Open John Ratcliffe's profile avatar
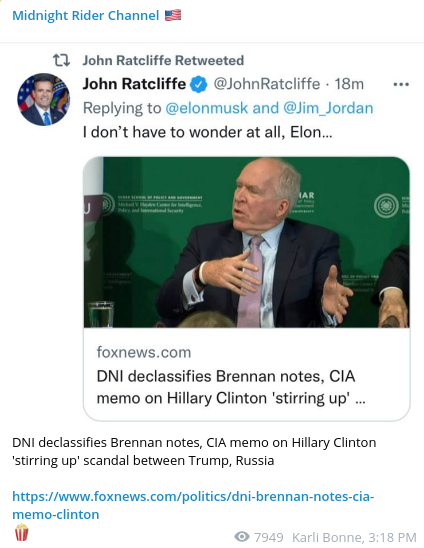Screen dimensions: 424x548 (x=44, y=99)
